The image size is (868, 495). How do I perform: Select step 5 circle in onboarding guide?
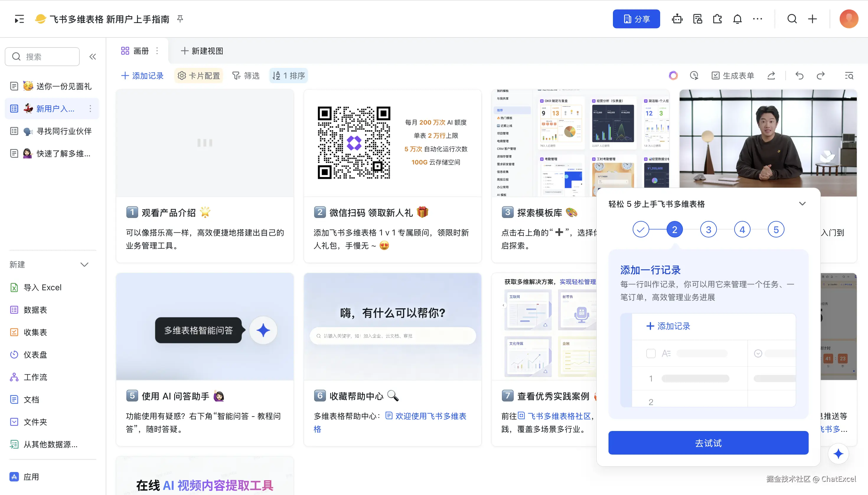[776, 230]
